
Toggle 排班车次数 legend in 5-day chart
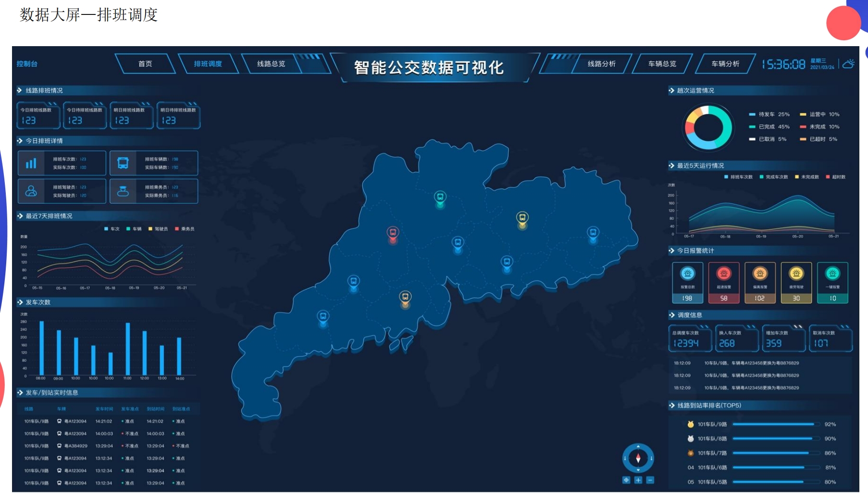(x=739, y=177)
